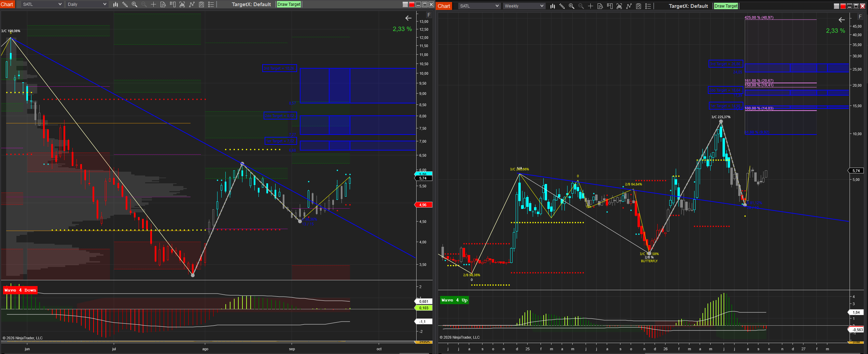Toggle Chart Trader in the Daily chart
The width and height of the screenshot is (868, 354).
pos(172,4)
